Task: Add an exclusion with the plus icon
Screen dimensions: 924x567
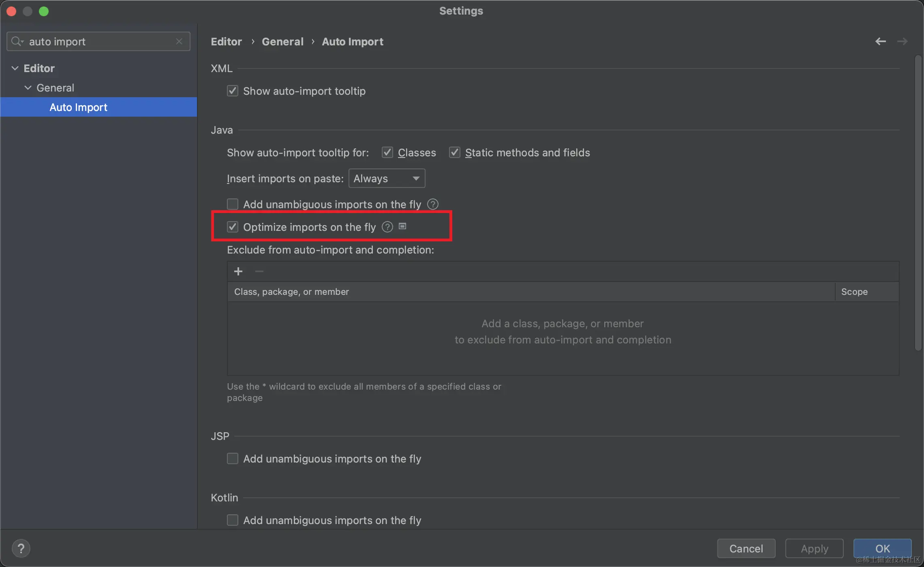Action: [x=238, y=271]
